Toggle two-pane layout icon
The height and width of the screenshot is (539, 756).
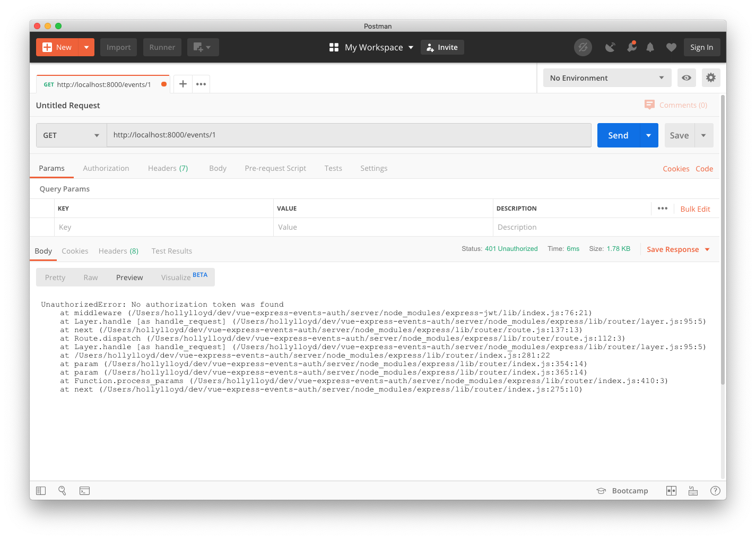(671, 491)
